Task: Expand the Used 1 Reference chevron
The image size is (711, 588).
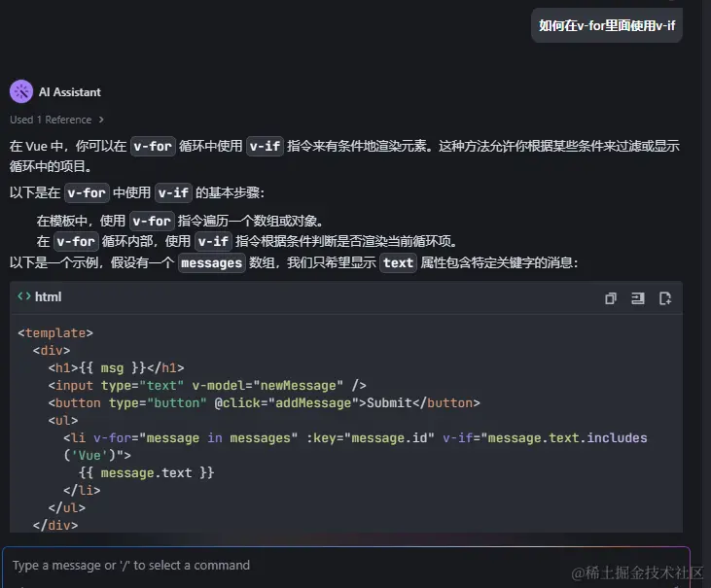Action: 101,120
